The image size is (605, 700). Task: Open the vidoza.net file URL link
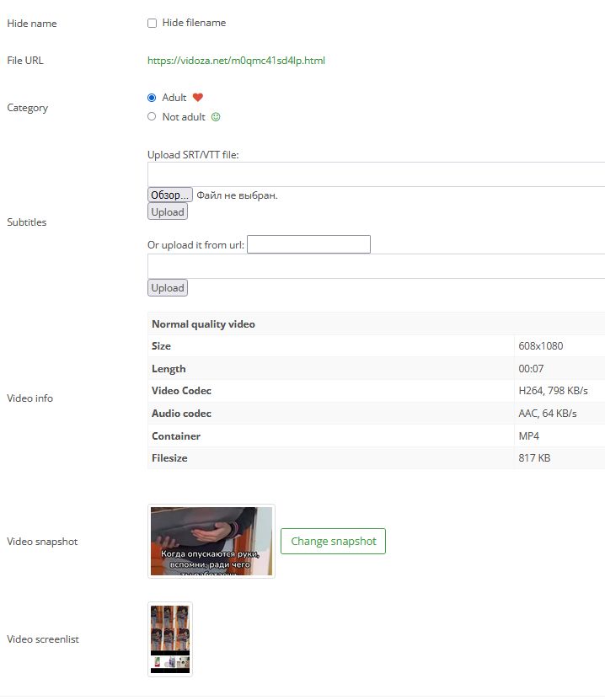pyautogui.click(x=236, y=61)
